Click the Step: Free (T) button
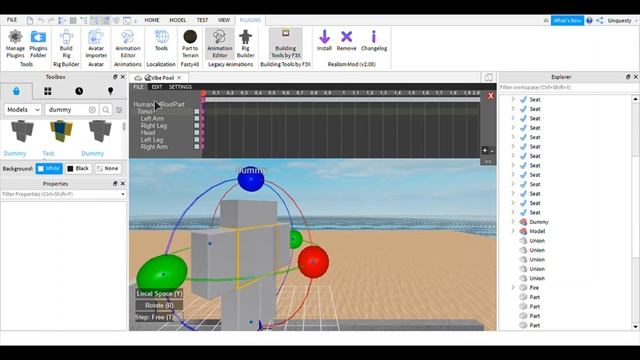Image resolution: width=640 pixels, height=360 pixels. [x=159, y=317]
